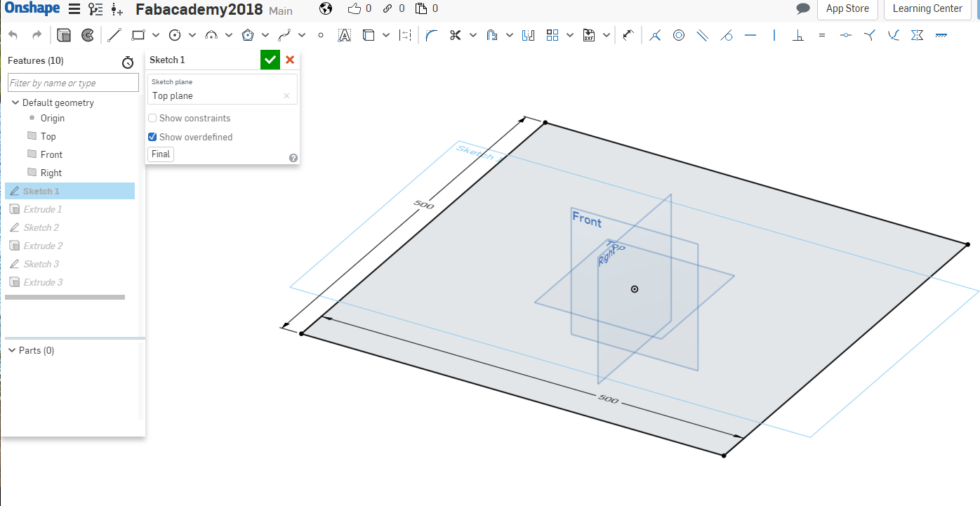Select the Linear pattern tool
The height and width of the screenshot is (506, 980).
coord(552,35)
